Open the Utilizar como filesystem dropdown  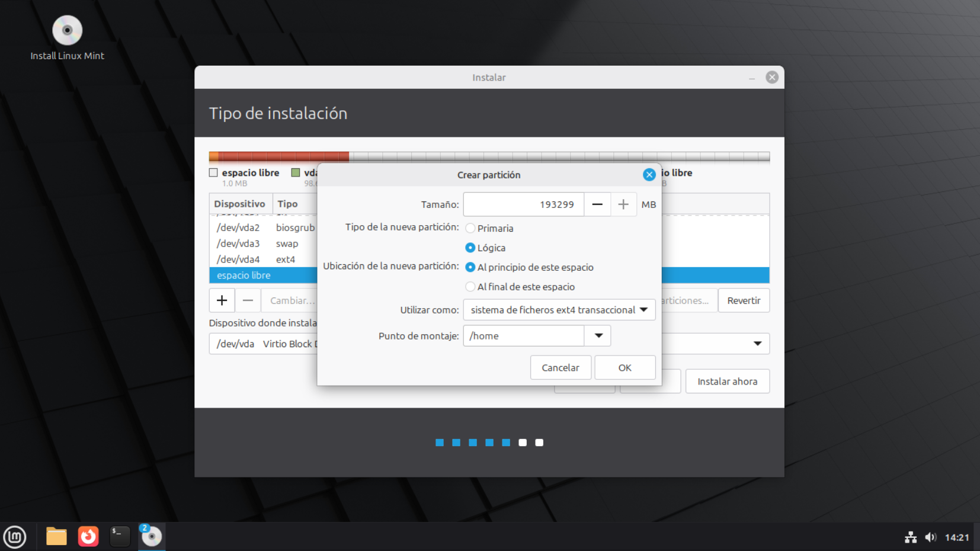tap(559, 310)
